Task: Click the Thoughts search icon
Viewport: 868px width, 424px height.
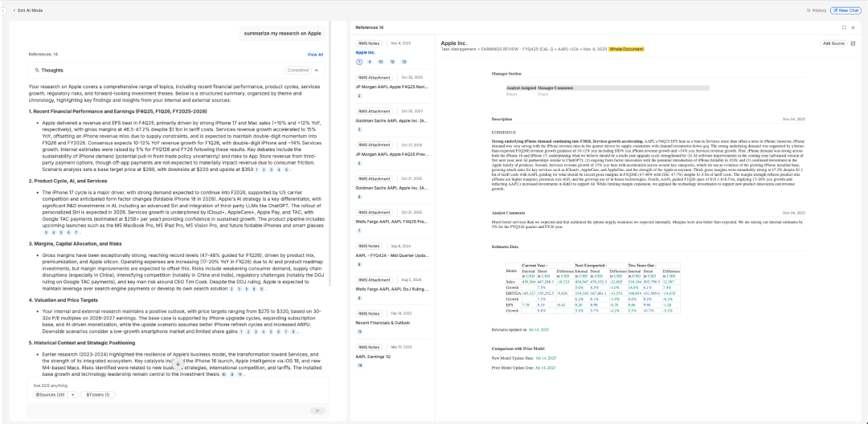Action: click(36, 71)
